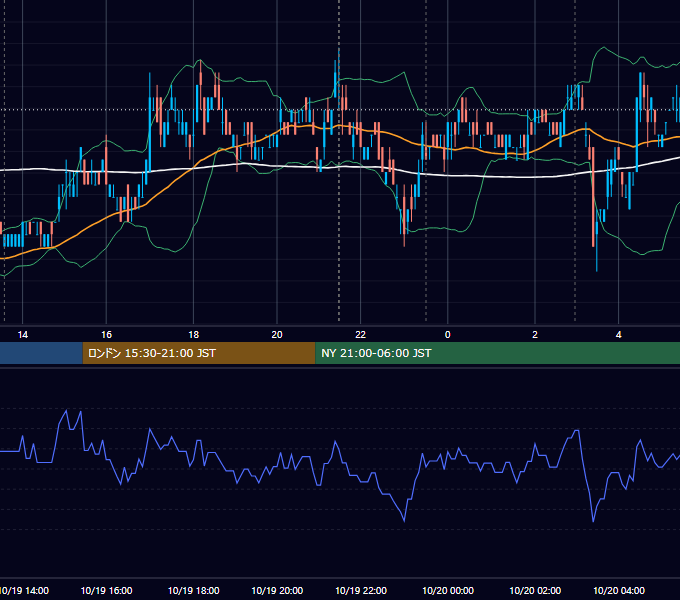The width and height of the screenshot is (680, 600).
Task: Click the 10/19 22:00 time label
Action: pos(361,590)
